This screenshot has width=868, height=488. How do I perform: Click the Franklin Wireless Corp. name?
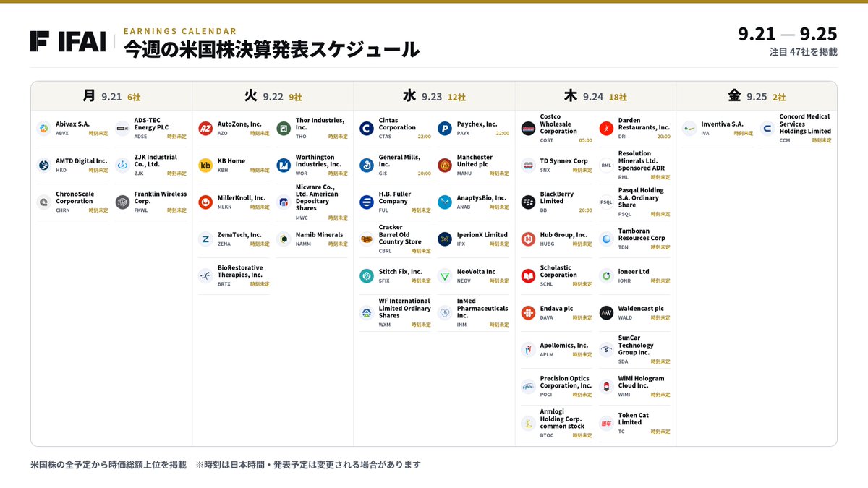pos(161,198)
